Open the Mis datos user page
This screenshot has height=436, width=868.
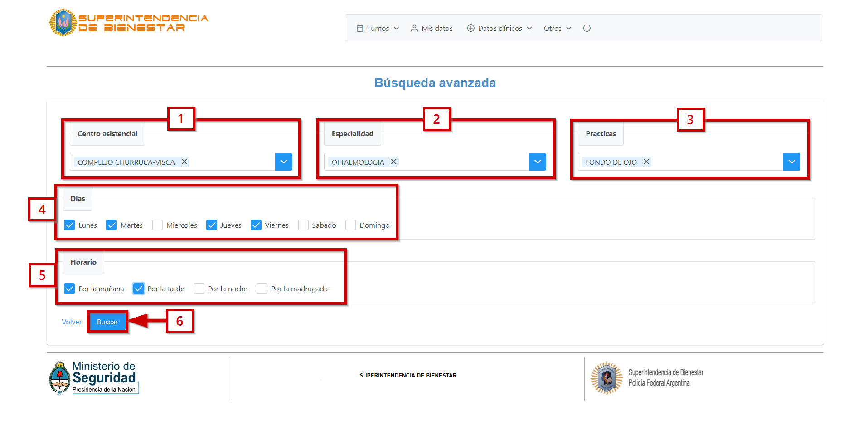tap(432, 28)
